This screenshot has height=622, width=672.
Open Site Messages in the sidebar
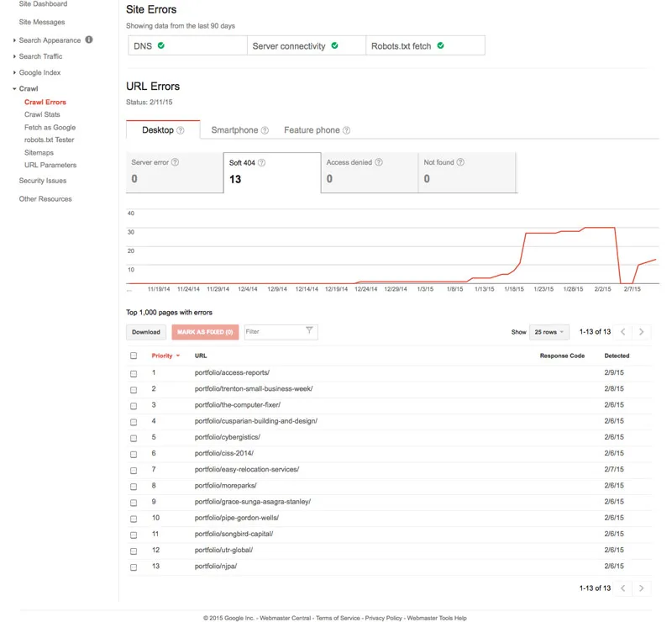coord(41,22)
